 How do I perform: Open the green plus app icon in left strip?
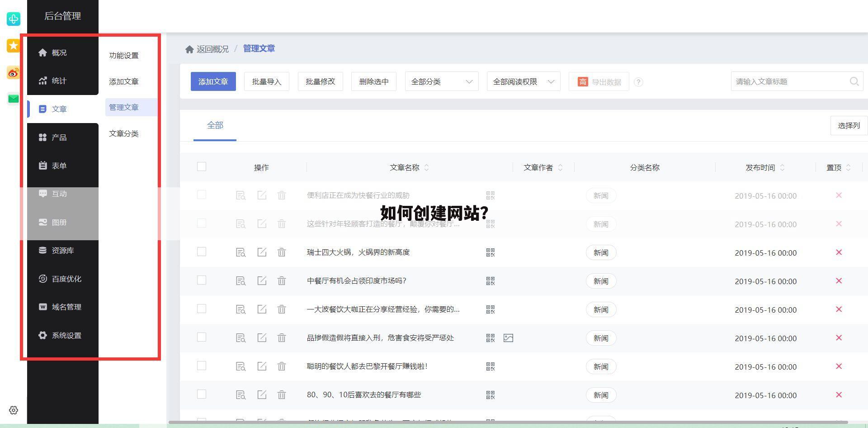click(13, 19)
